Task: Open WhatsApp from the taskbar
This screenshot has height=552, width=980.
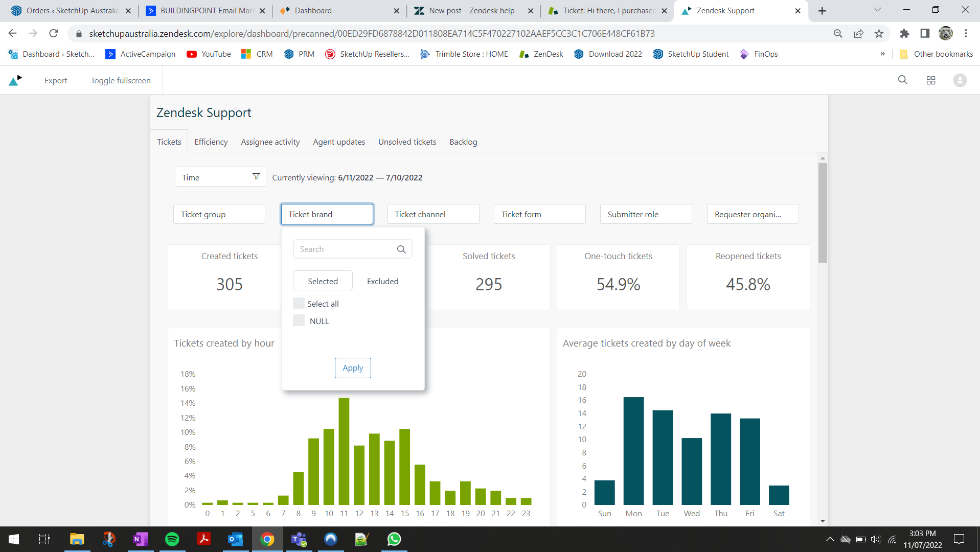Action: point(394,539)
